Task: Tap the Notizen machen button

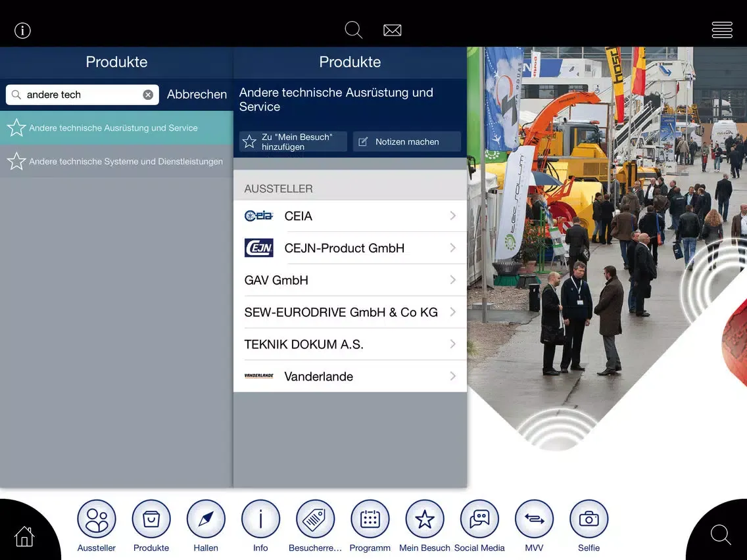Action: 407,141
